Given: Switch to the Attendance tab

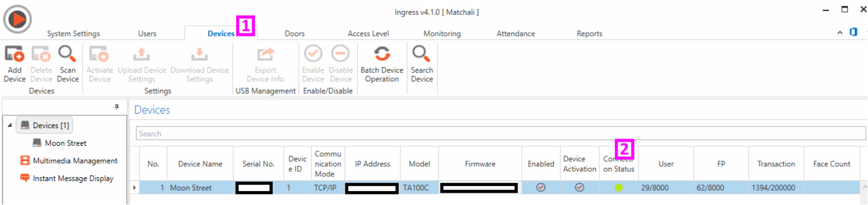Looking at the screenshot, I should click(x=515, y=33).
